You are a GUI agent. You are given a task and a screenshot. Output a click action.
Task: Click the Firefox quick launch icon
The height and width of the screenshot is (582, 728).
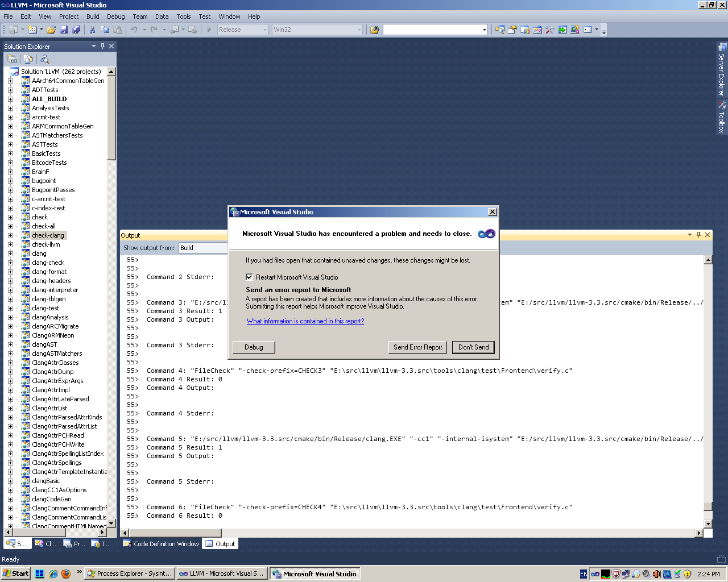66,573
